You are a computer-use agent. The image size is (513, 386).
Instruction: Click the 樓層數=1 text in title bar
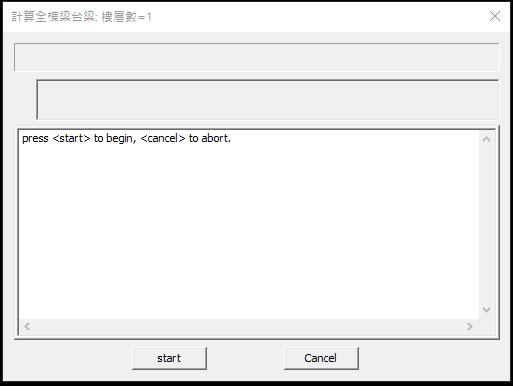click(127, 17)
